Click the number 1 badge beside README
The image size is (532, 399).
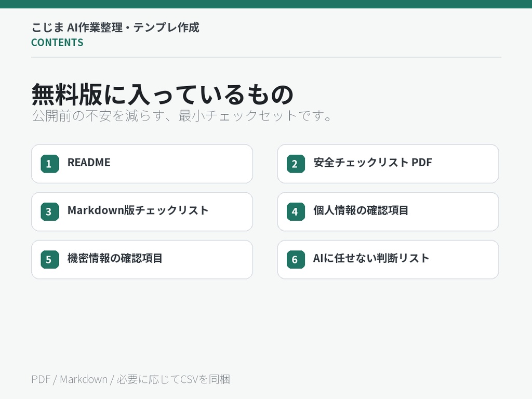tap(50, 164)
